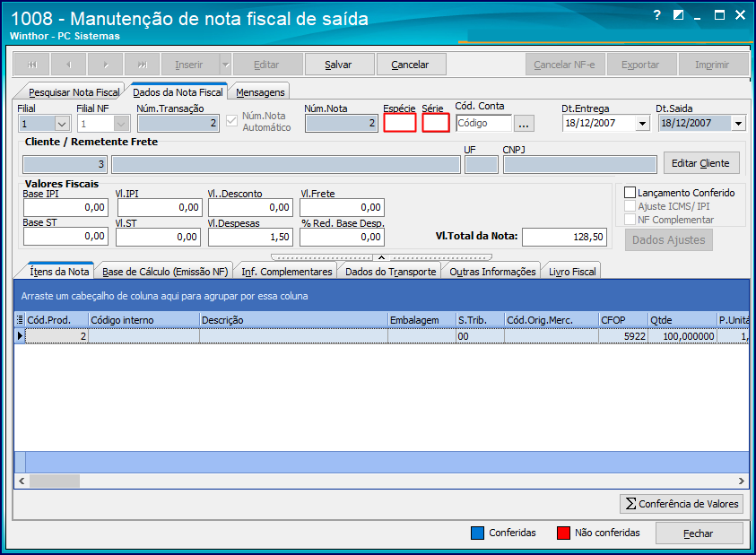
Task: Click the grid column chooser icon
Action: point(20,320)
